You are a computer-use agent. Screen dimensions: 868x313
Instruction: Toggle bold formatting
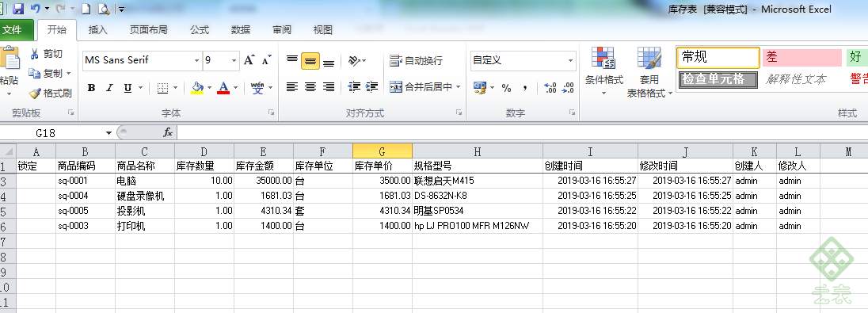pos(92,87)
